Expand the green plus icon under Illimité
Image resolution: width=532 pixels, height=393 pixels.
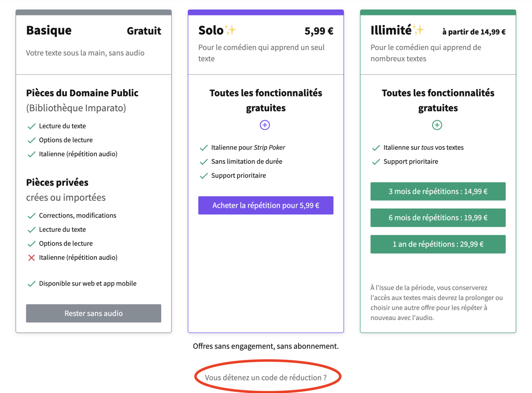pyautogui.click(x=437, y=125)
